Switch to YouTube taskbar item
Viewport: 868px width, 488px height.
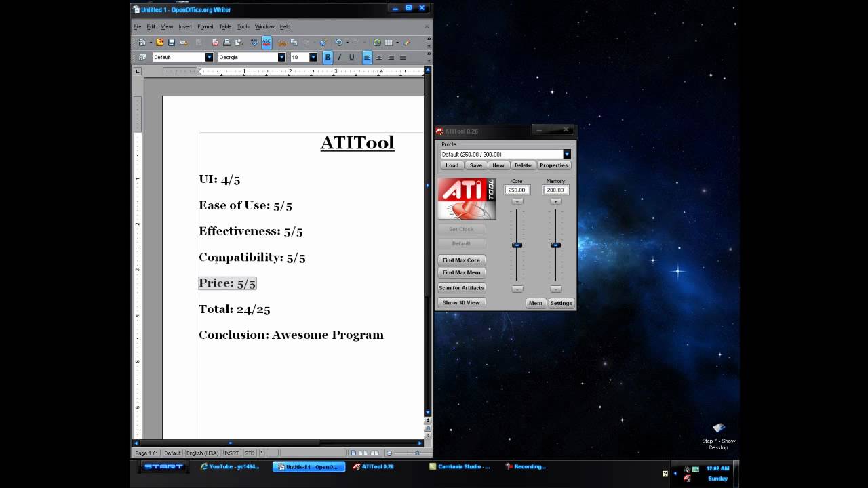pyautogui.click(x=231, y=466)
